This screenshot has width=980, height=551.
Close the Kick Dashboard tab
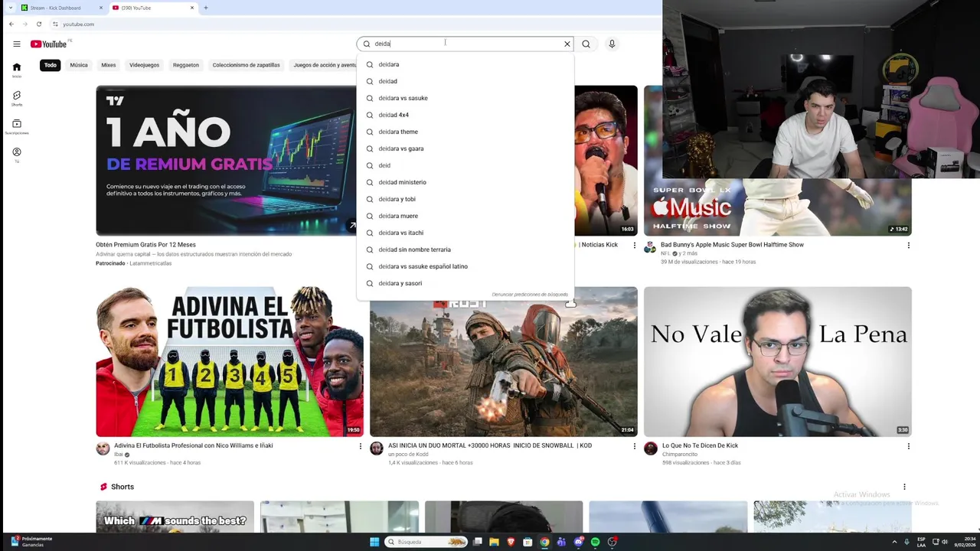[x=101, y=8]
